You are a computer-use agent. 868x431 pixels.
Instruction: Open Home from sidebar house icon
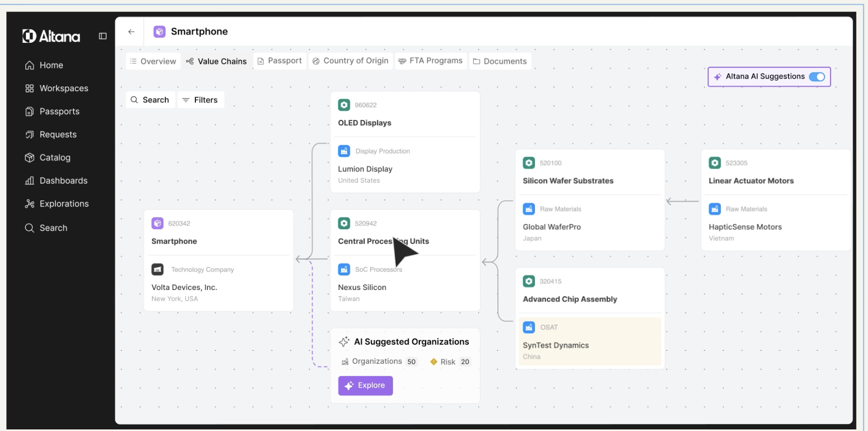tap(30, 65)
